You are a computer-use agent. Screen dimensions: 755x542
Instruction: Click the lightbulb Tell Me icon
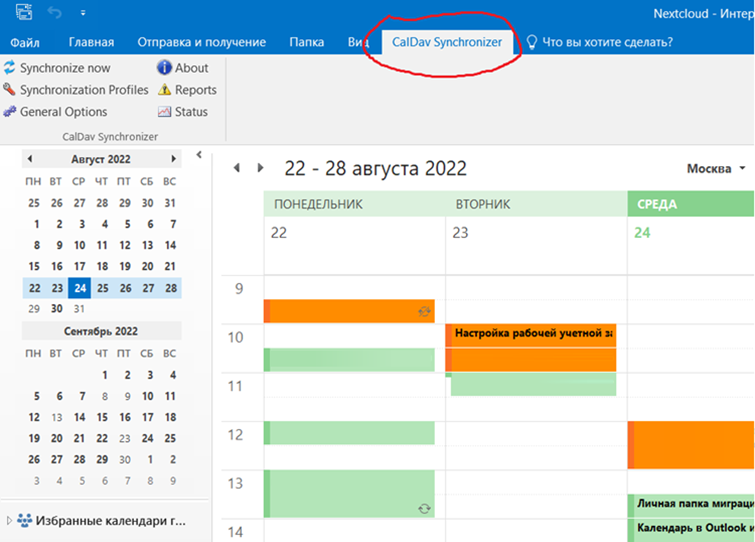[x=532, y=42]
